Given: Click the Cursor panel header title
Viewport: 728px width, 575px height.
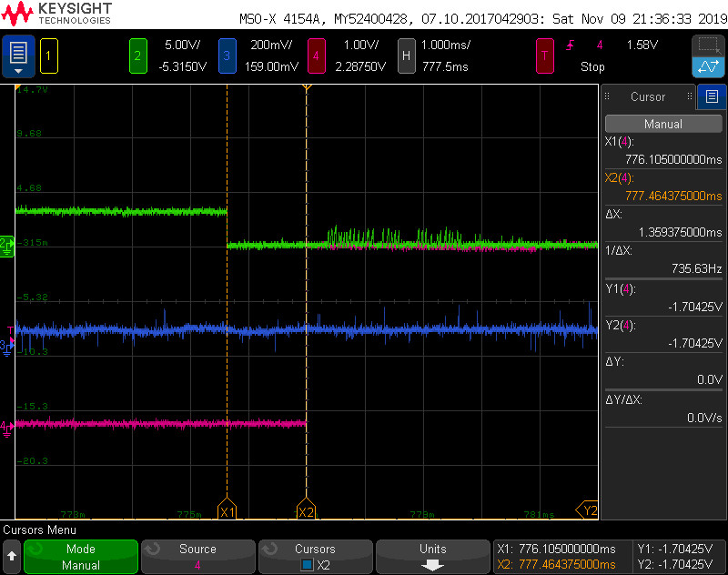Looking at the screenshot, I should click(648, 96).
